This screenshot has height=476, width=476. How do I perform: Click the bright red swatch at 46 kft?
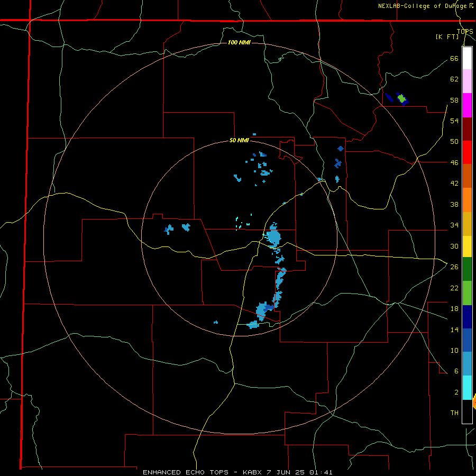click(467, 152)
